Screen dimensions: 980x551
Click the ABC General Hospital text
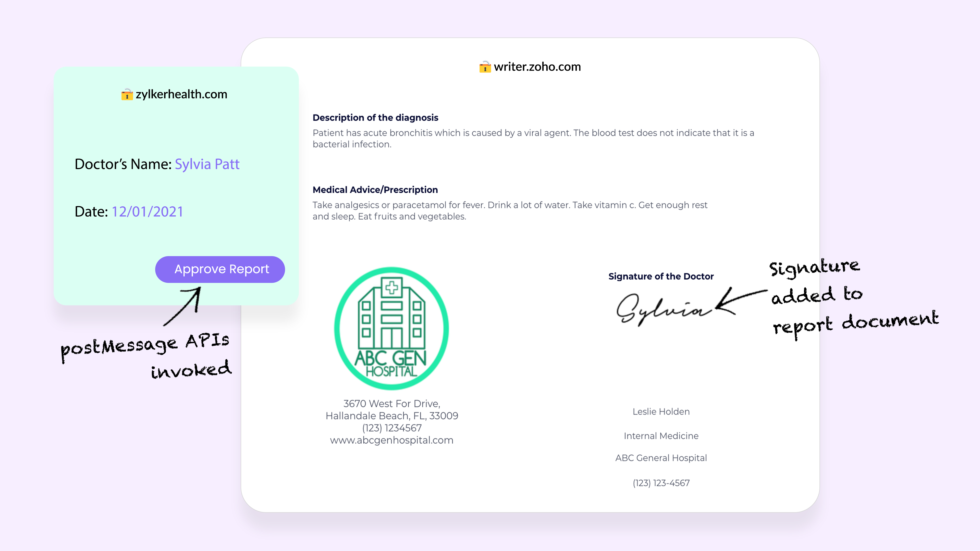[x=661, y=458]
